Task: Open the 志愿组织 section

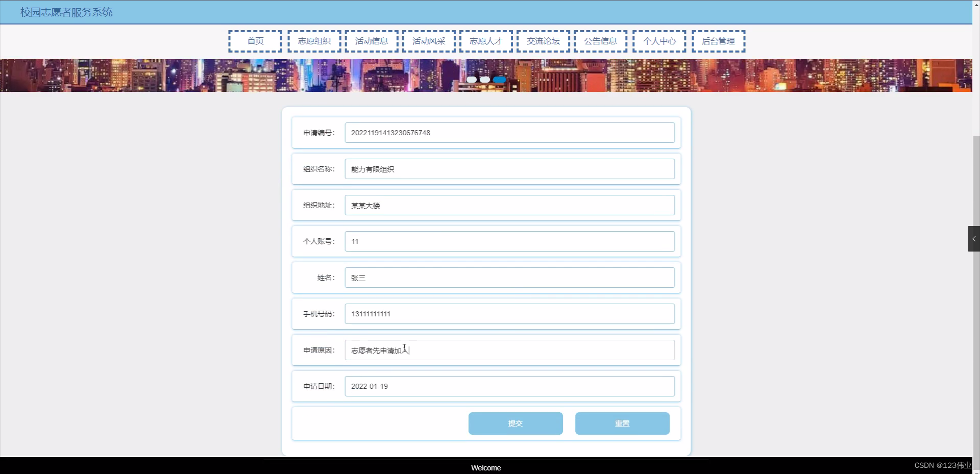Action: click(x=314, y=41)
